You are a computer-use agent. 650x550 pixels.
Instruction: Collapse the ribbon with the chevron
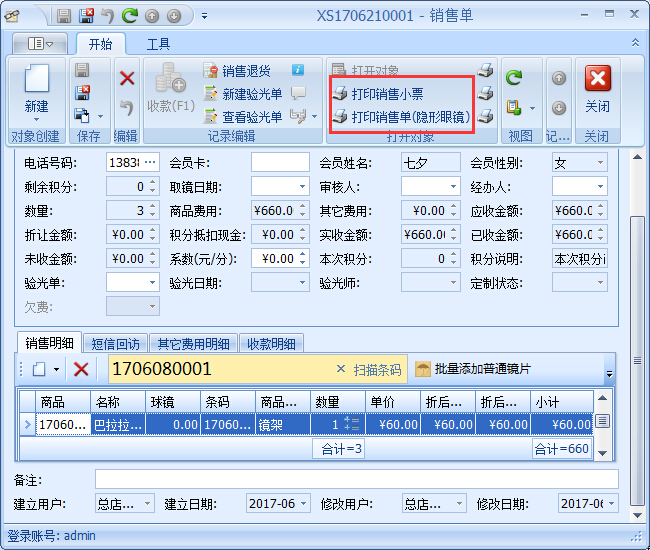click(x=635, y=43)
